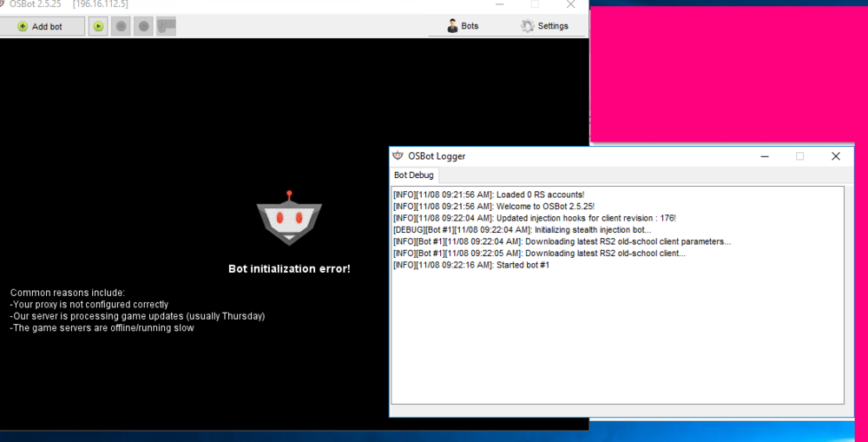Click the 'Bot initialization error!' message
The height and width of the screenshot is (442, 868).
coord(289,268)
